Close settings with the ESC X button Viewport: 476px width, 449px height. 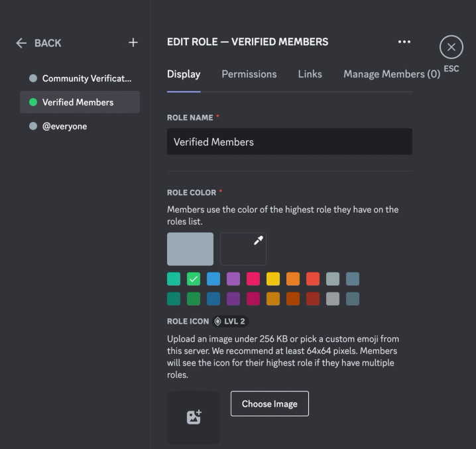451,47
